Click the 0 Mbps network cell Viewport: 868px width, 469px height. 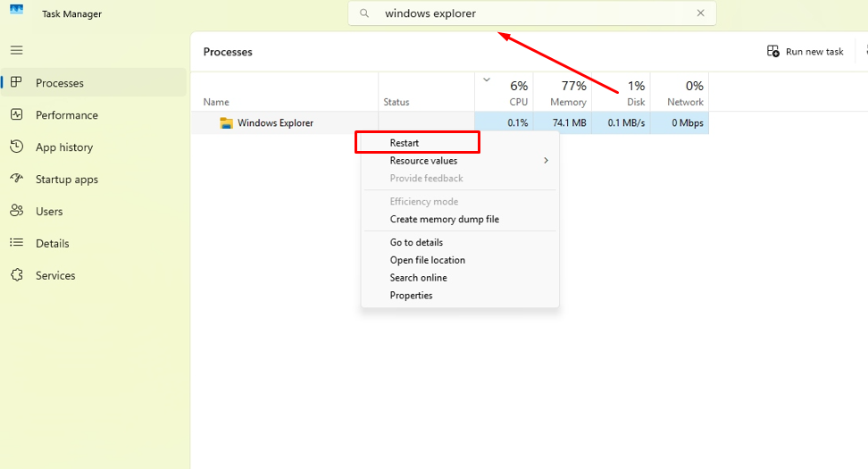pos(680,123)
